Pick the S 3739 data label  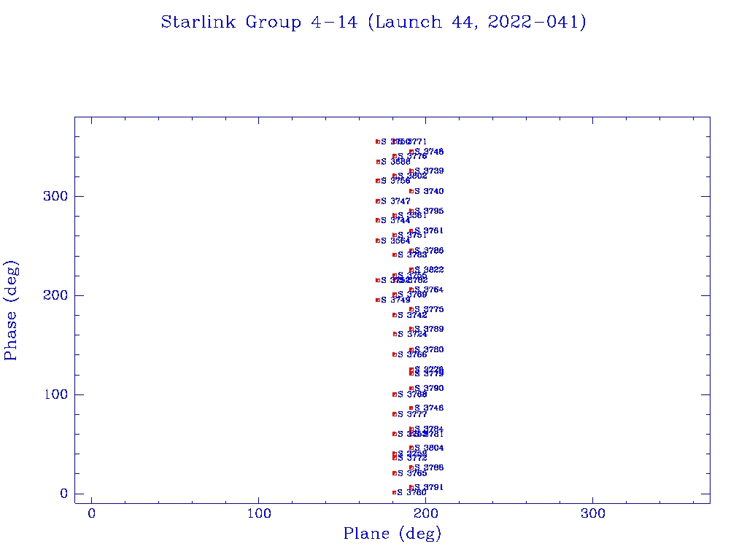[x=429, y=171]
